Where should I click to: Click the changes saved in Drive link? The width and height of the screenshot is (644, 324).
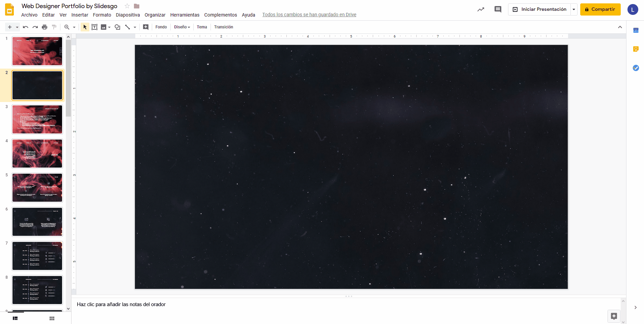[309, 15]
